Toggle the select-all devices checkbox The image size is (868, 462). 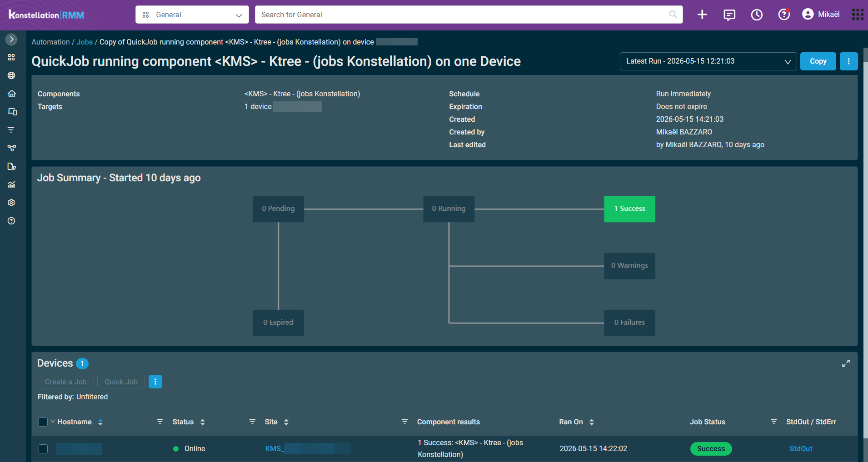[43, 422]
